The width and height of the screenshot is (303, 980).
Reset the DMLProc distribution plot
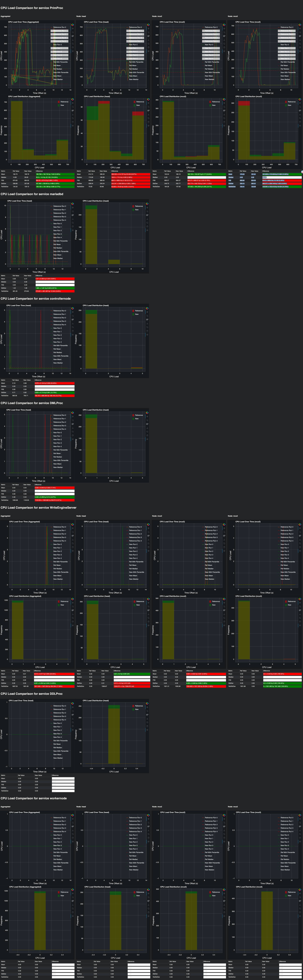pos(147,432)
